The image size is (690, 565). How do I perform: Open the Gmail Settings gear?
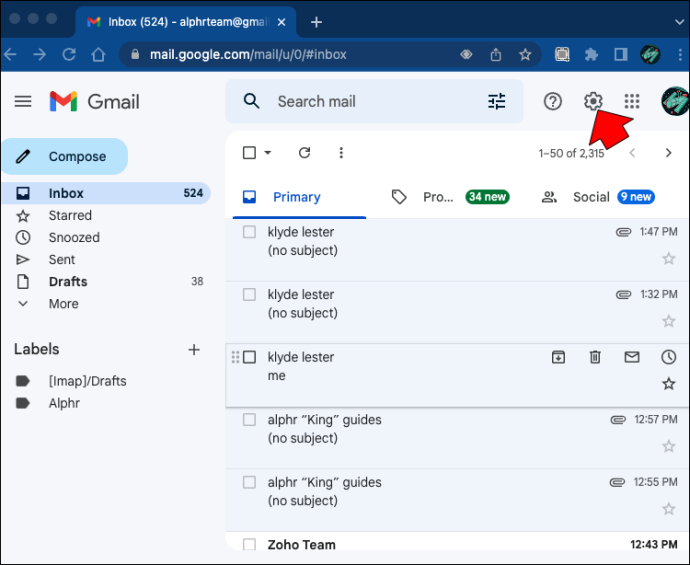point(593,102)
